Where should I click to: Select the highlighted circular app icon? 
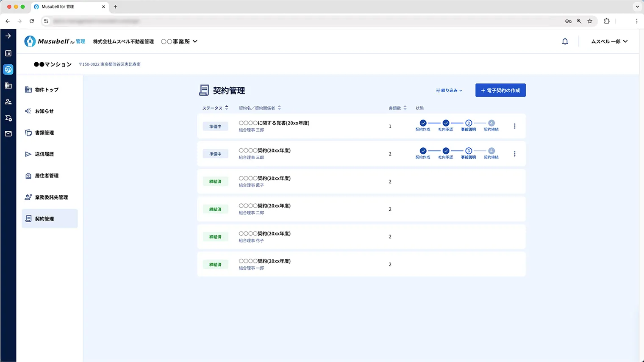(8, 69)
